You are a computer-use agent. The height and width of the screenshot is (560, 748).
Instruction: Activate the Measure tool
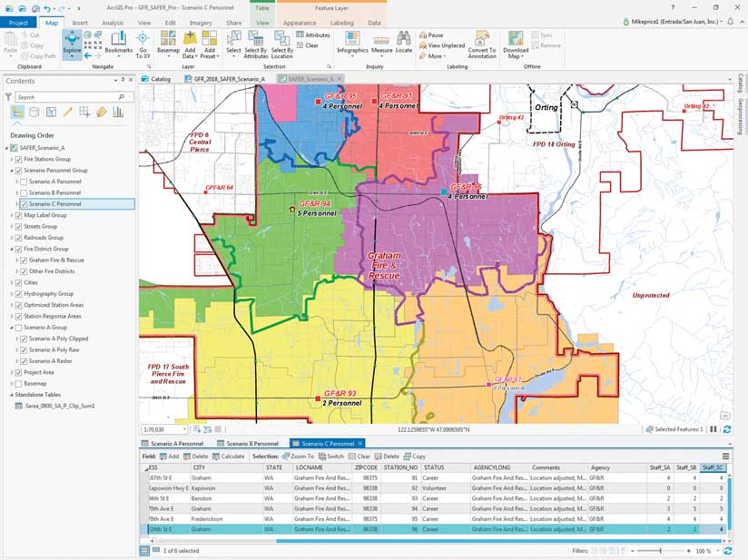click(x=381, y=44)
